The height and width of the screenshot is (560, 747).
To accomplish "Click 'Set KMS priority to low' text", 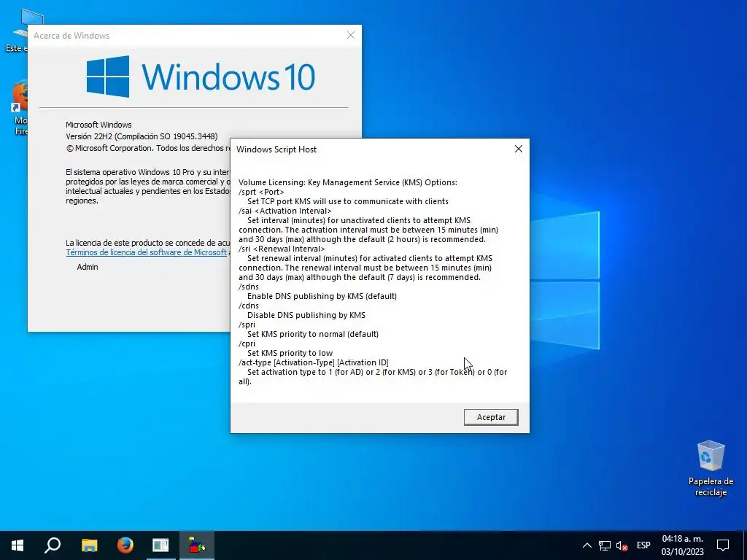I will coord(290,354).
